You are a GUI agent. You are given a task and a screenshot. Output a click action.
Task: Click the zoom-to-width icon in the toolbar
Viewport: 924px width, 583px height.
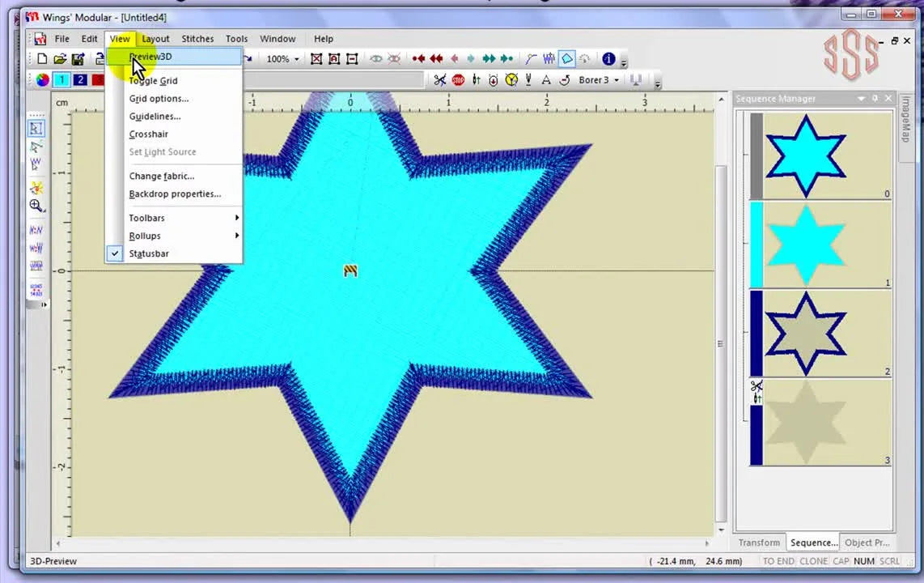[x=352, y=59]
